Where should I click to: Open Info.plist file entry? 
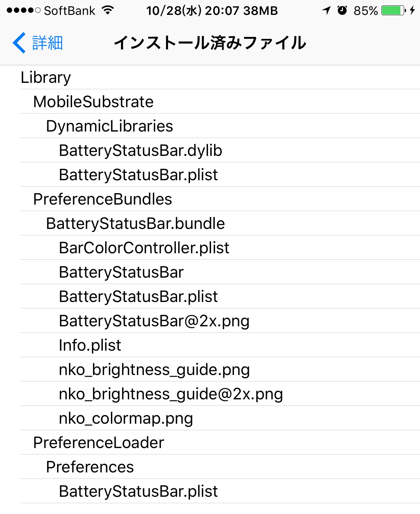pos(220,345)
